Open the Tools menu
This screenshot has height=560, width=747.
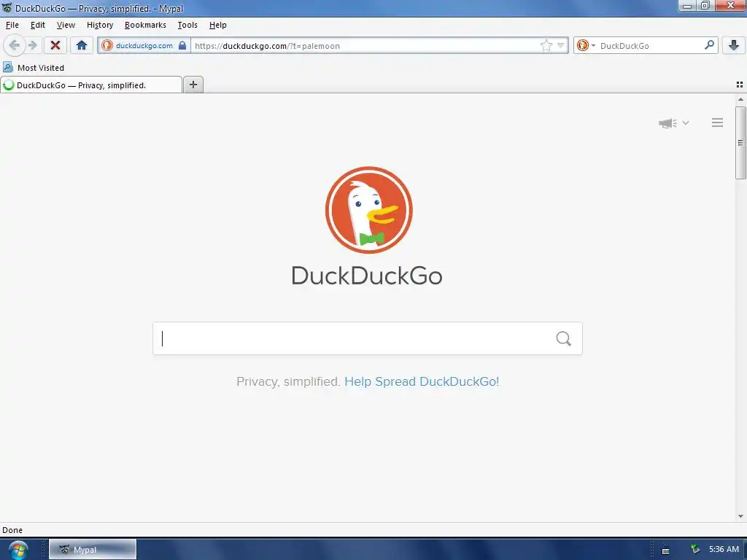(187, 25)
